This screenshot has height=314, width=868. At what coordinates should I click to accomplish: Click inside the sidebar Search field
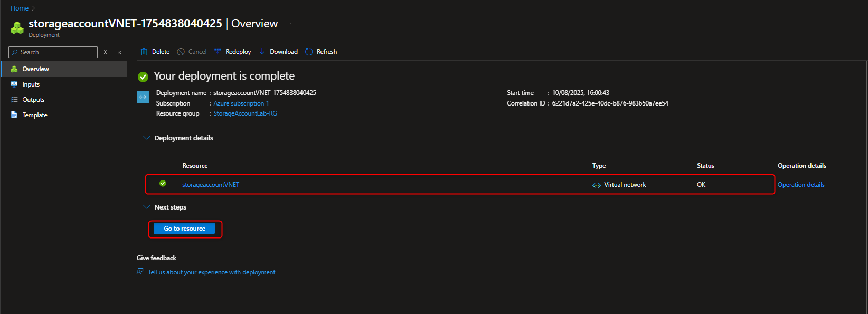click(x=53, y=52)
